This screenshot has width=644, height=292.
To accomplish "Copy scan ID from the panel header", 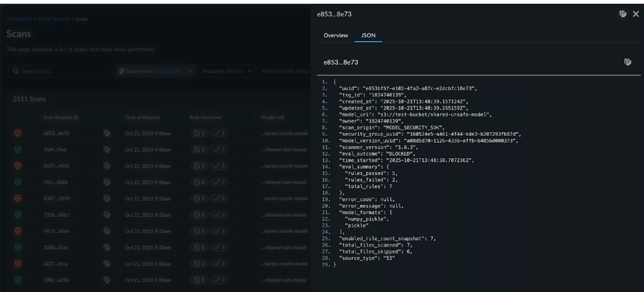I will [x=622, y=14].
